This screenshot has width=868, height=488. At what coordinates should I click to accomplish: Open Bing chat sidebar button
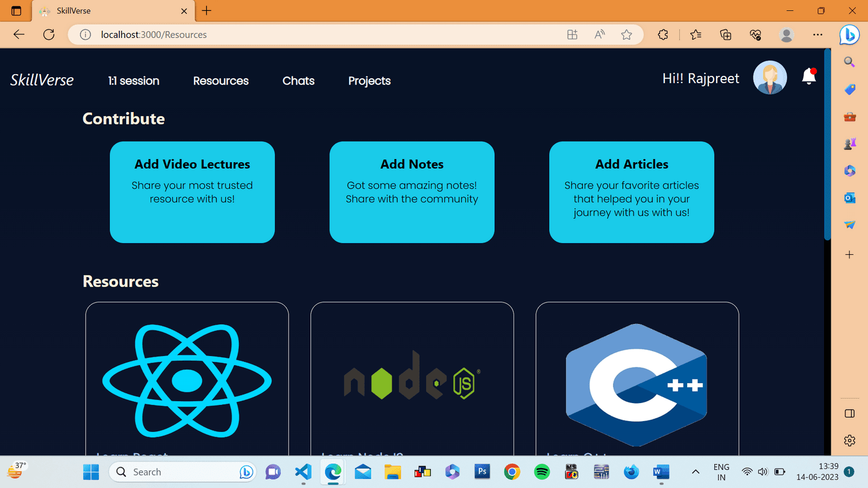[849, 34]
